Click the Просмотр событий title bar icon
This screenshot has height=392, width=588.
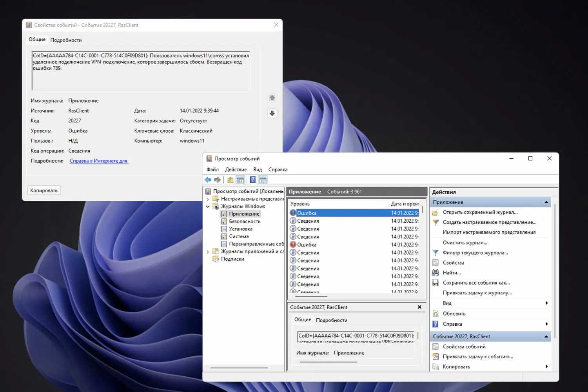tap(209, 159)
